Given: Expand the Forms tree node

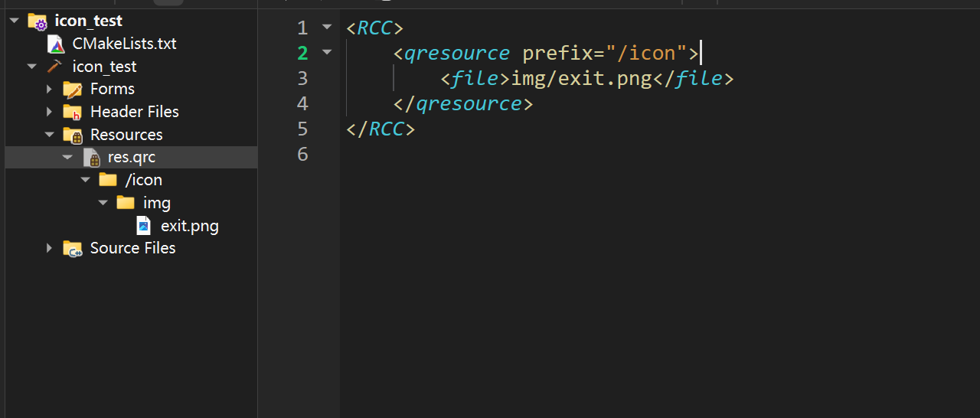Looking at the screenshot, I should 49,90.
